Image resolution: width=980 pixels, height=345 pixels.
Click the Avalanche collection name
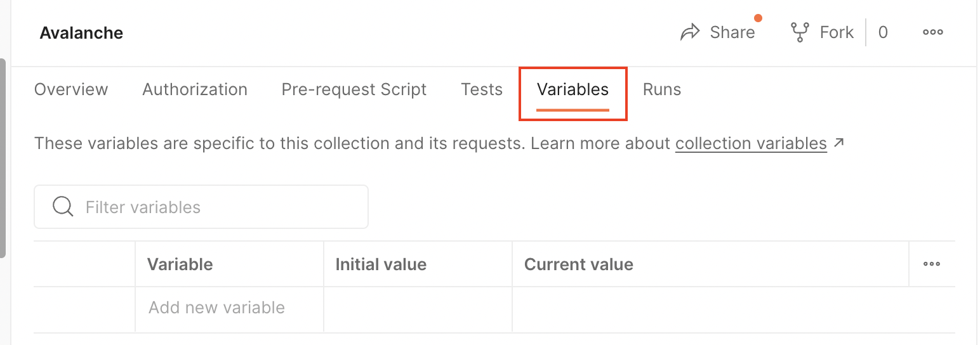pyautogui.click(x=81, y=33)
